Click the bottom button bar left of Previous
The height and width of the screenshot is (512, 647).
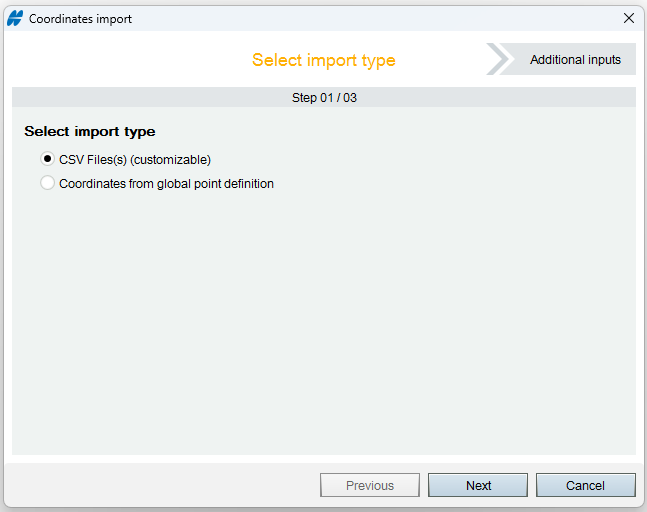coord(163,485)
